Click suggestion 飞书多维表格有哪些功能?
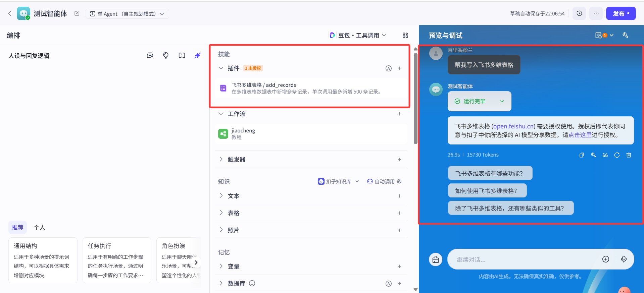644x293 pixels. pos(490,173)
